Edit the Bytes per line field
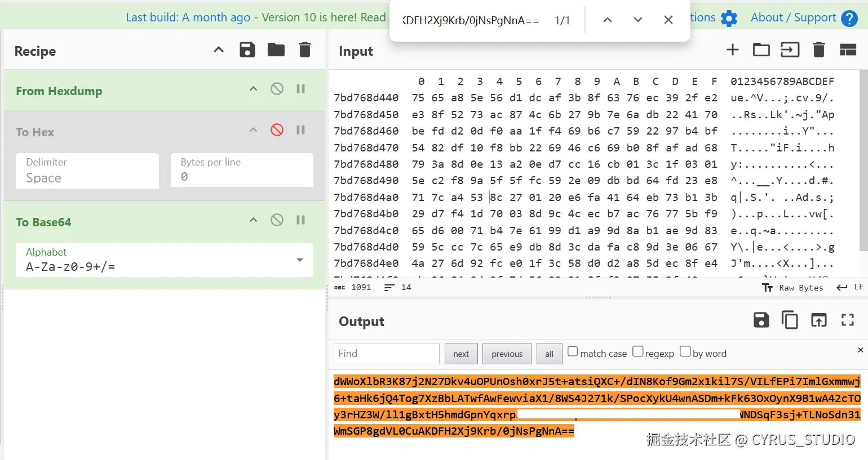Viewport: 868px width, 460px height. tap(242, 170)
